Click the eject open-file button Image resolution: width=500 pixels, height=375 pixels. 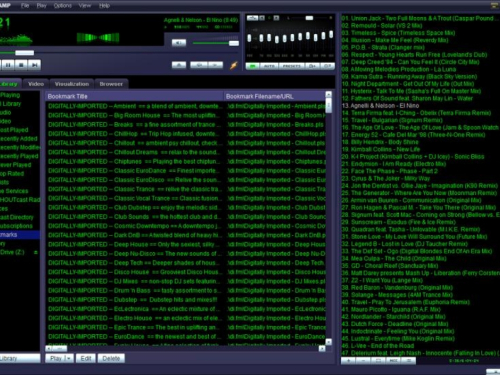click(x=179, y=65)
